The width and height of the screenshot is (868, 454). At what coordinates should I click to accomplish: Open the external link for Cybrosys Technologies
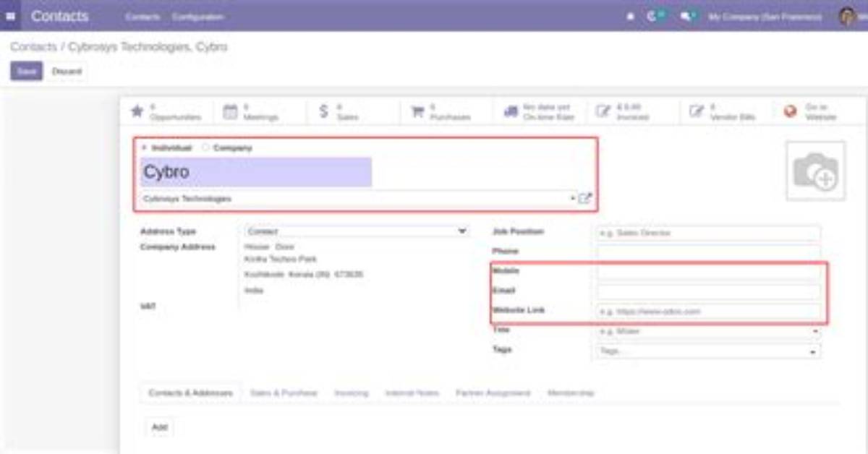(x=585, y=198)
